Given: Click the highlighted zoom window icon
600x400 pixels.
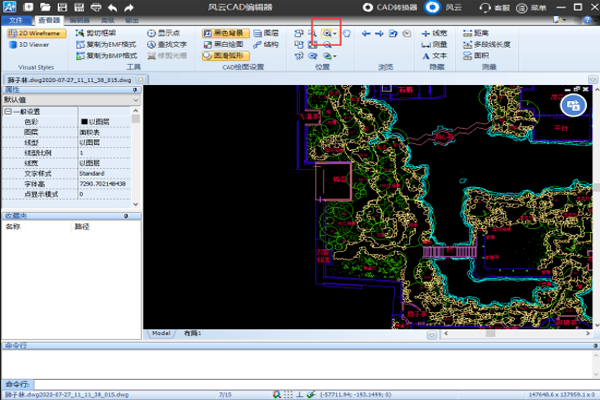Looking at the screenshot, I should click(325, 33).
